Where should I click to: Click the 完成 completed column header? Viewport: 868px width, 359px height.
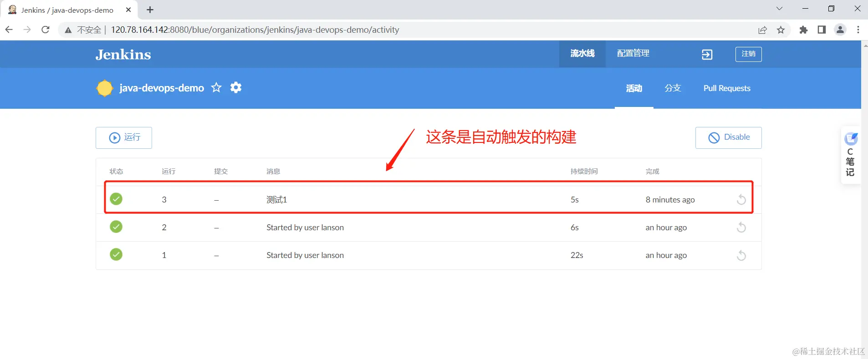click(652, 172)
